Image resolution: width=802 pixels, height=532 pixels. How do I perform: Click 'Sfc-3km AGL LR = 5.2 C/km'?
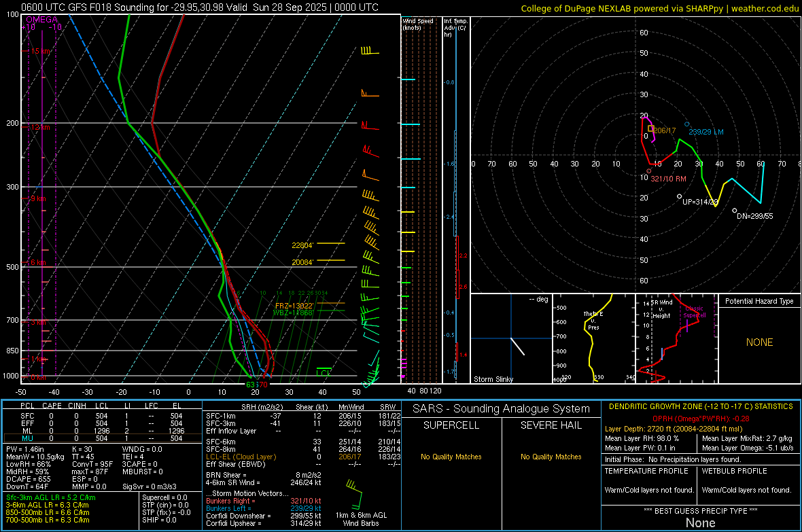[51, 497]
